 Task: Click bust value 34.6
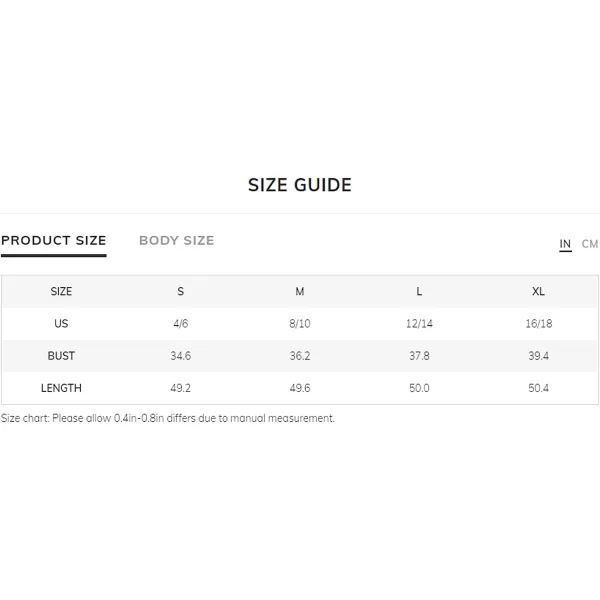tap(181, 356)
